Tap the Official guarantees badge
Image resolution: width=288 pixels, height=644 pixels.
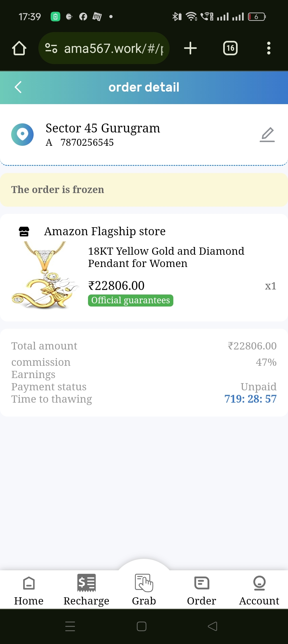click(x=131, y=300)
